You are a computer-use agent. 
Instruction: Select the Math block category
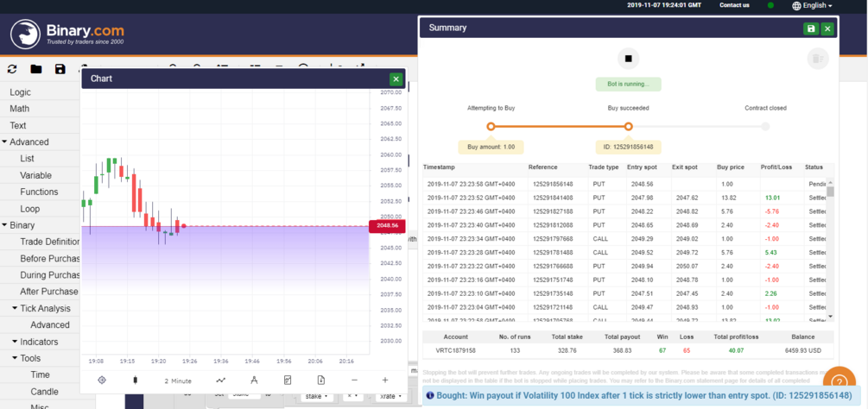(x=20, y=109)
